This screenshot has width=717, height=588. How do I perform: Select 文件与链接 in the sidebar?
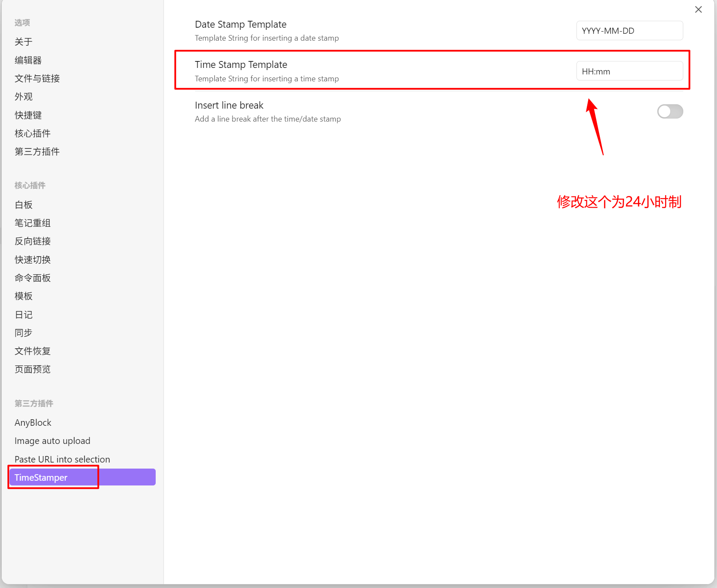click(37, 78)
